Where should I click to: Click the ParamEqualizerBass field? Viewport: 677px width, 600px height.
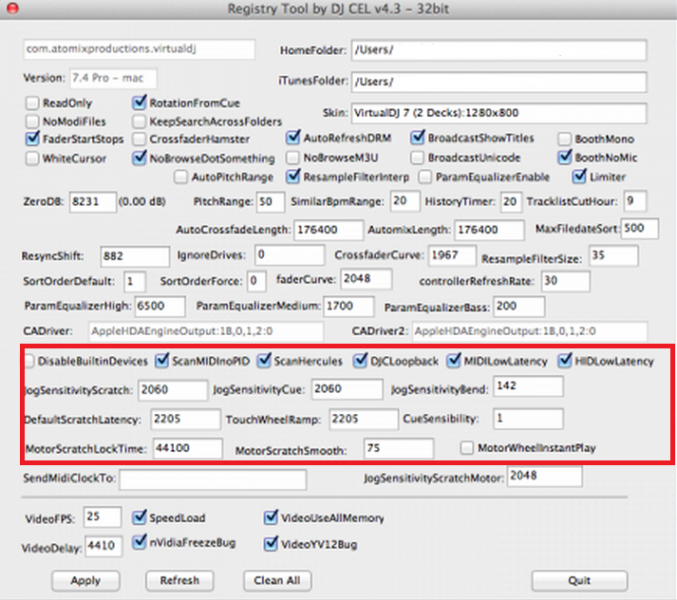click(519, 306)
